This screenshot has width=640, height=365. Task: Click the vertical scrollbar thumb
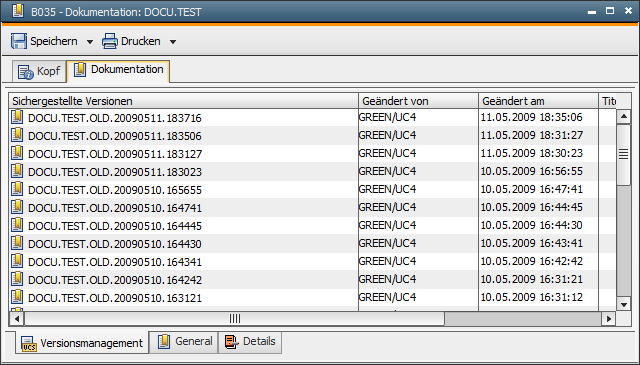click(623, 154)
